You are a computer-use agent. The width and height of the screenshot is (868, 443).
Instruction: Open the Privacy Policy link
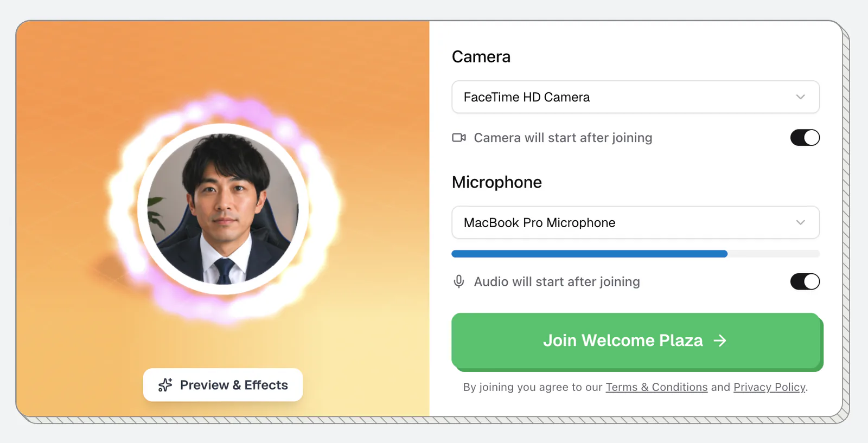[x=769, y=387]
